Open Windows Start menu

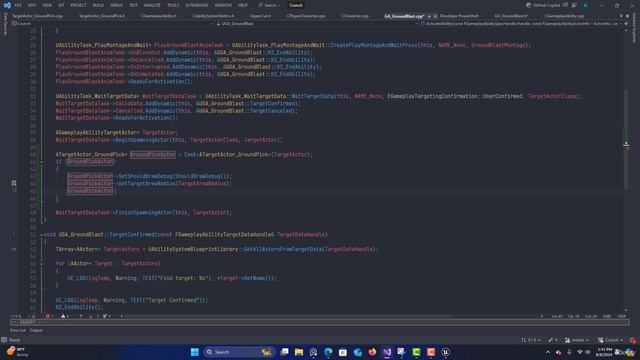point(195,352)
